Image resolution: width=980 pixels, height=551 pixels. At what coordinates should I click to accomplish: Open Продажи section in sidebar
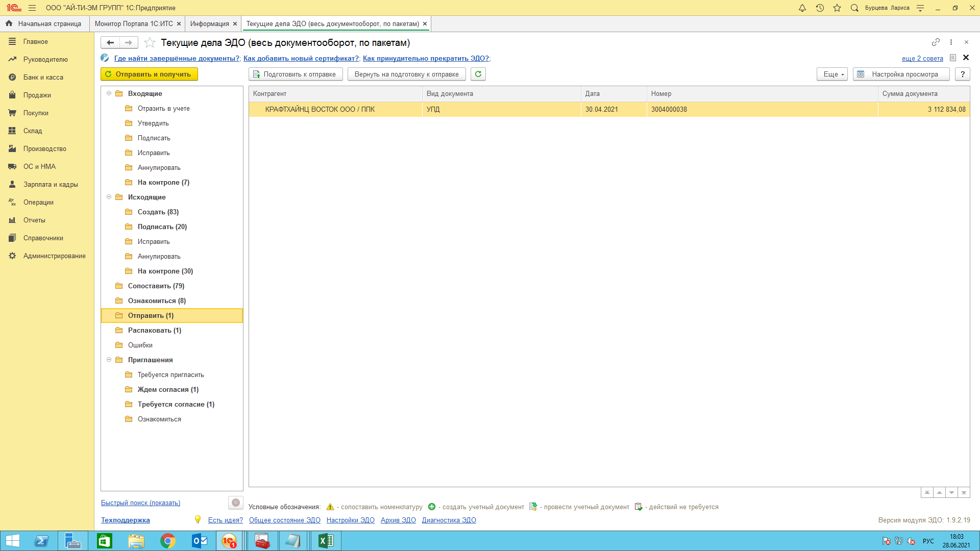coord(37,95)
